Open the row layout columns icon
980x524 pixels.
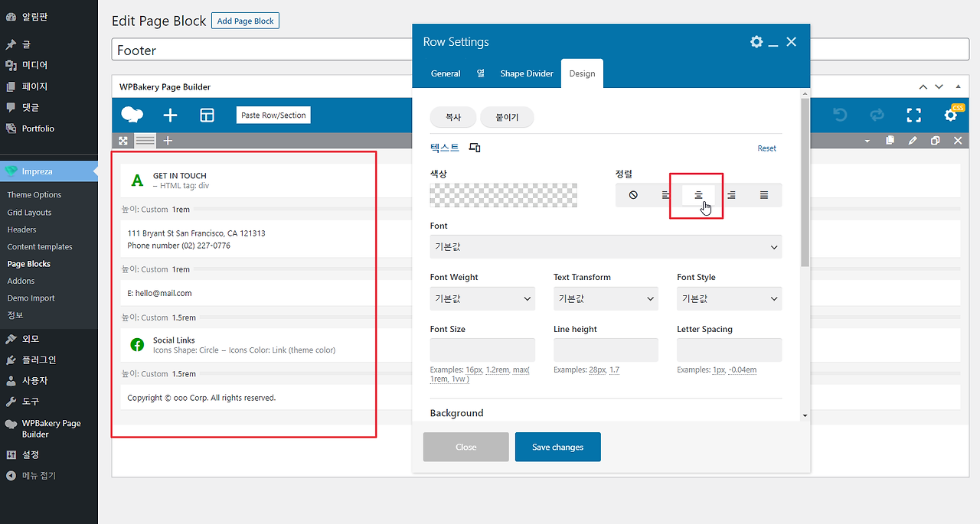point(145,141)
